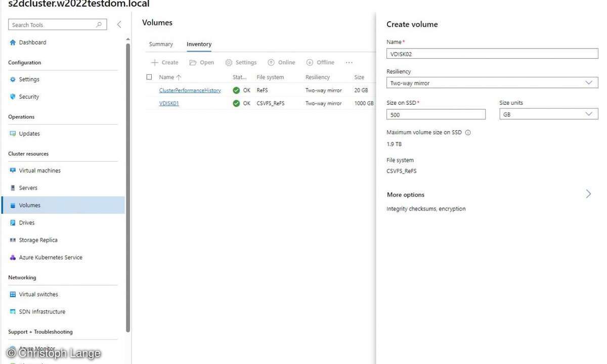607x364 pixels.
Task: Select the Inventory tab
Action: 199,44
